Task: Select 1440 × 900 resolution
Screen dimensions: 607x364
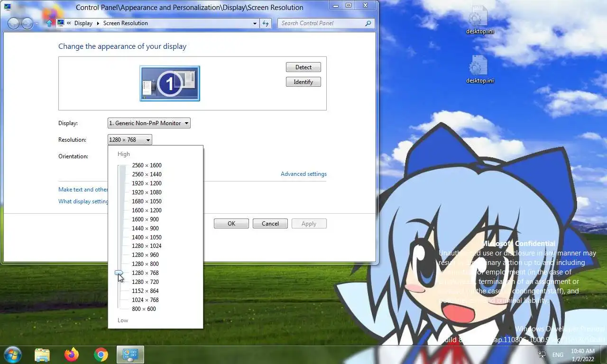Action: 145,228
